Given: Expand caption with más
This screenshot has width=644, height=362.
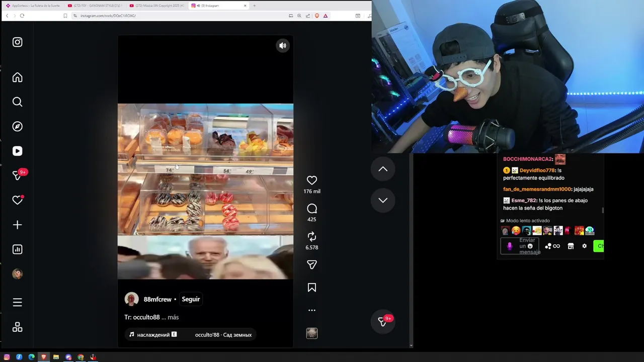Looking at the screenshot, I should [x=173, y=317].
